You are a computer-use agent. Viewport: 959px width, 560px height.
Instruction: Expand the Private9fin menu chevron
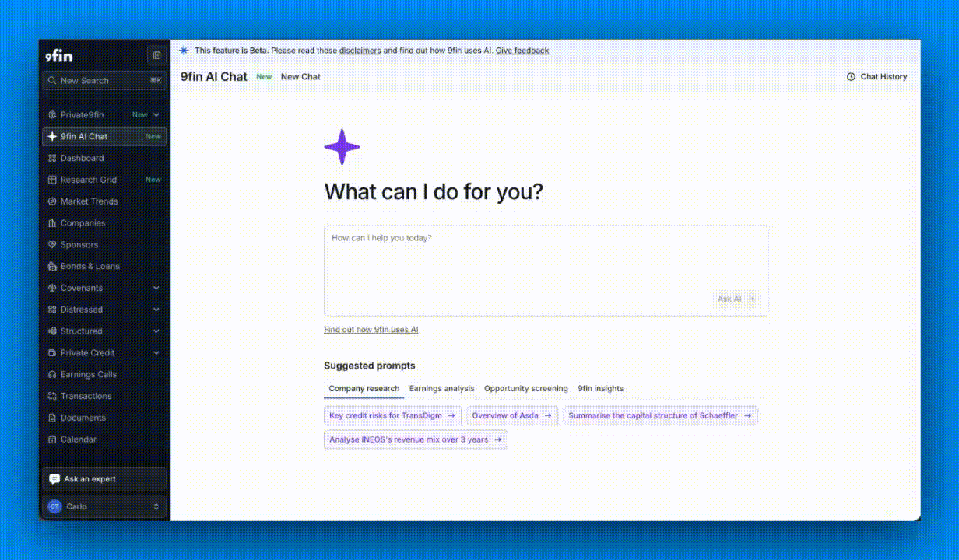(x=156, y=115)
